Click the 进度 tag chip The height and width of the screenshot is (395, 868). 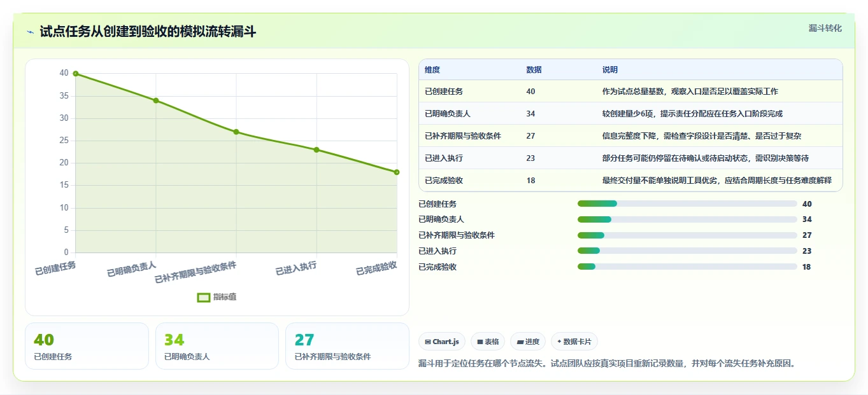click(528, 342)
